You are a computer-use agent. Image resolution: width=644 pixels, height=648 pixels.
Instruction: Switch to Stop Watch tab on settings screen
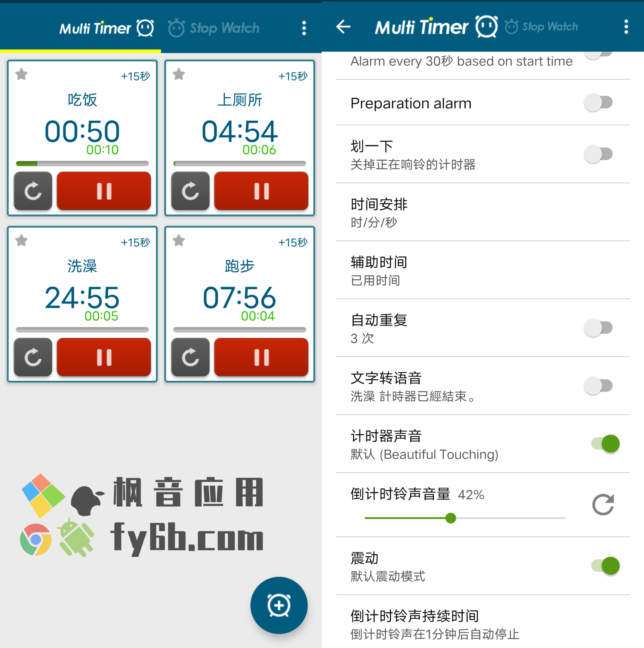click(x=541, y=27)
